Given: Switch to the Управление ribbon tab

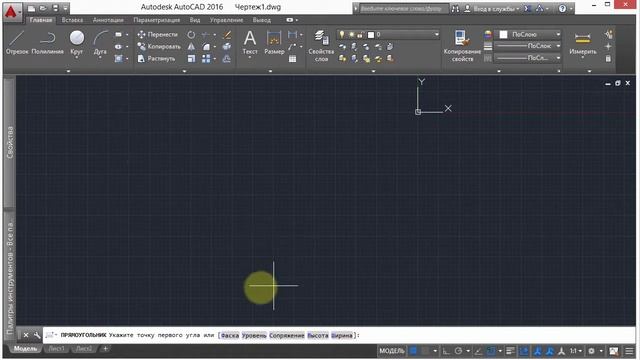Looking at the screenshot, I should tap(226, 20).
